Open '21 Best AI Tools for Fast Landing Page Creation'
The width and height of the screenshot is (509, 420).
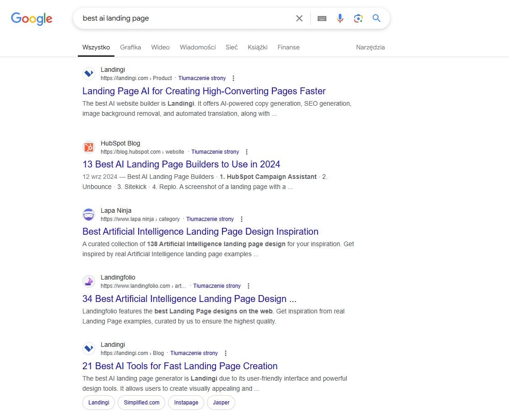pos(180,366)
